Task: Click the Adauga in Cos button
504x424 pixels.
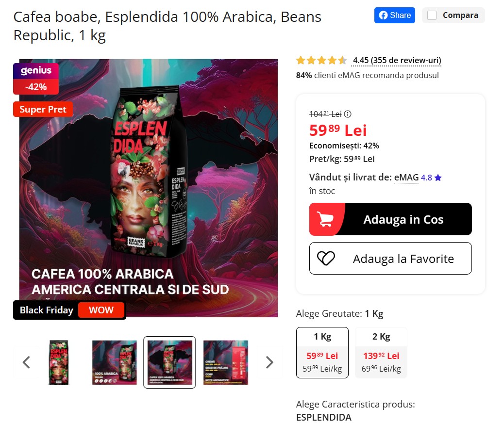Action: coord(390,219)
